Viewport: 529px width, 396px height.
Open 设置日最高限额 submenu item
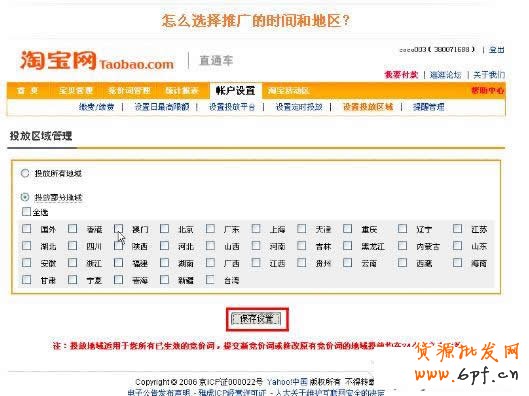[162, 107]
